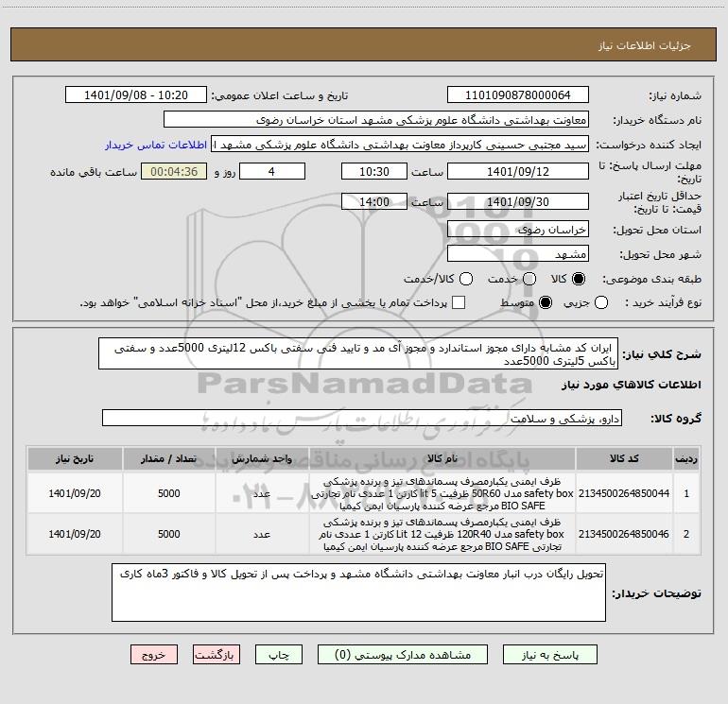This screenshot has height=704, width=728.
Task: Click the 50R60 safety box item name
Action: click(x=442, y=493)
